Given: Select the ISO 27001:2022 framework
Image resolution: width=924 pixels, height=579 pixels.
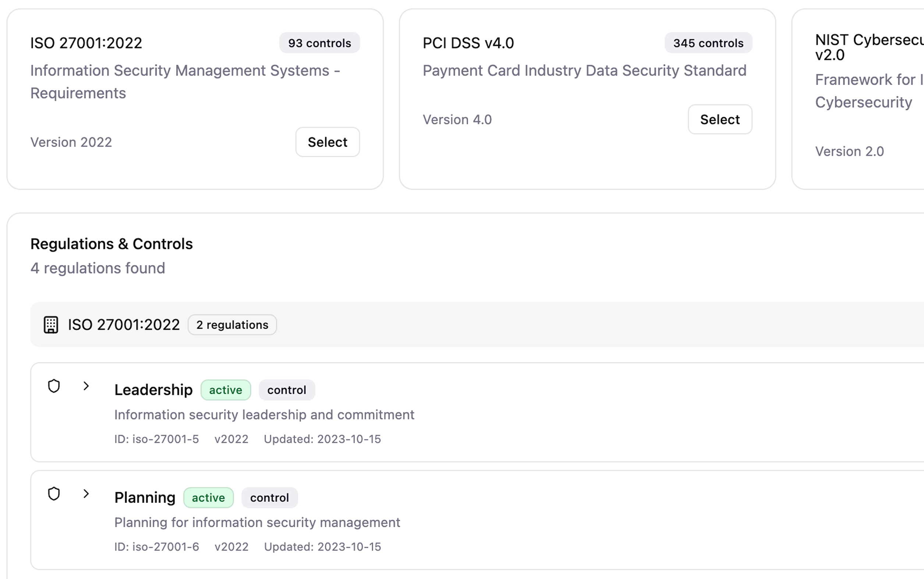Looking at the screenshot, I should click(x=327, y=142).
